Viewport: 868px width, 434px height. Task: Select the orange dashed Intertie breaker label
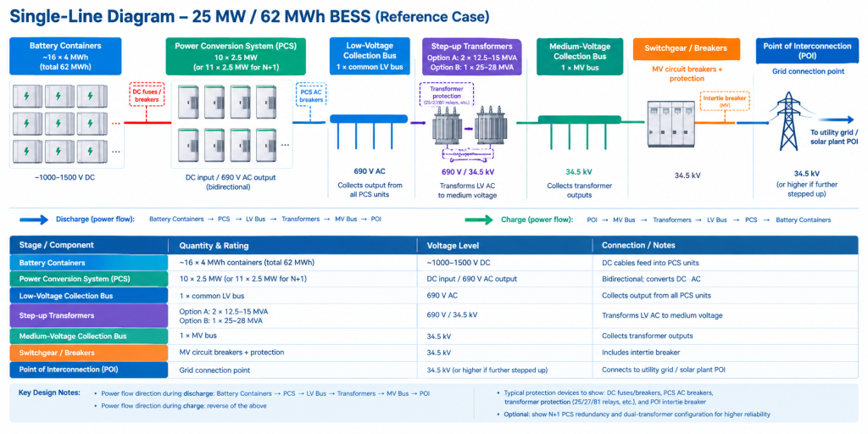point(725,102)
